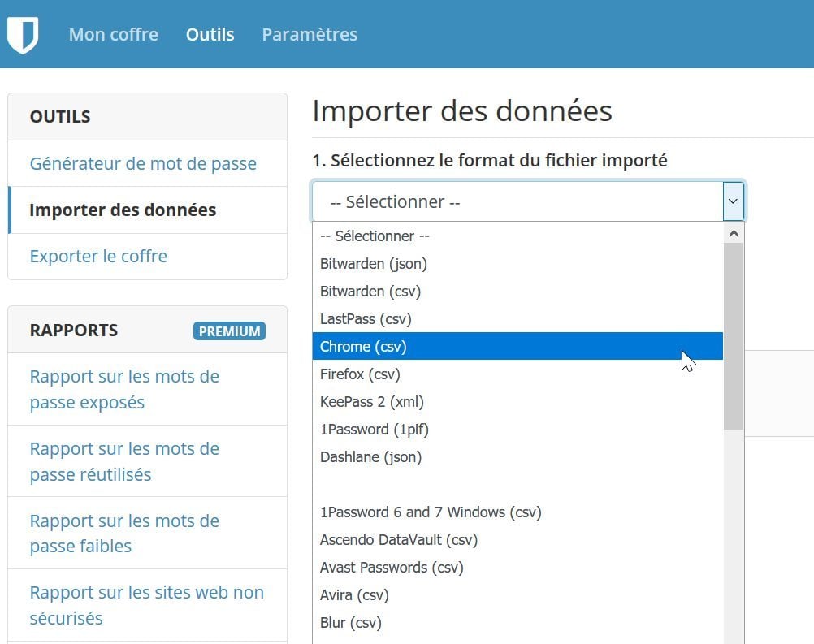Image resolution: width=814 pixels, height=644 pixels.
Task: Click the file format select box
Action: coord(528,201)
